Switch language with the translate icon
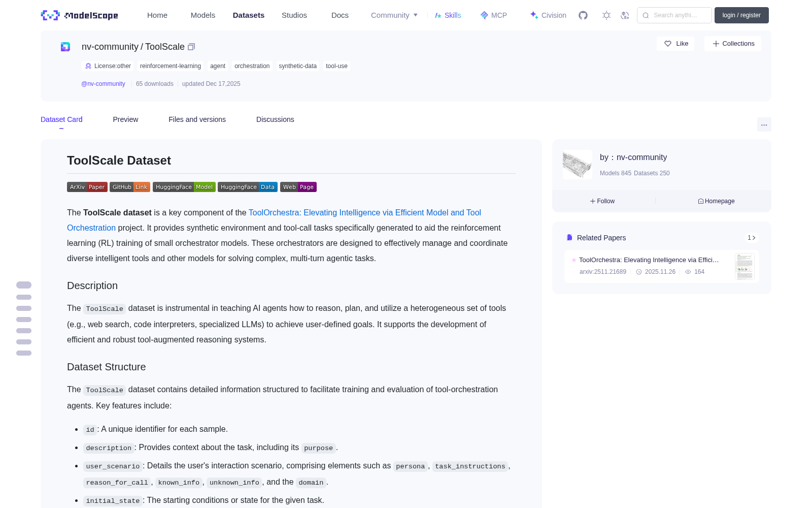 pyautogui.click(x=625, y=15)
